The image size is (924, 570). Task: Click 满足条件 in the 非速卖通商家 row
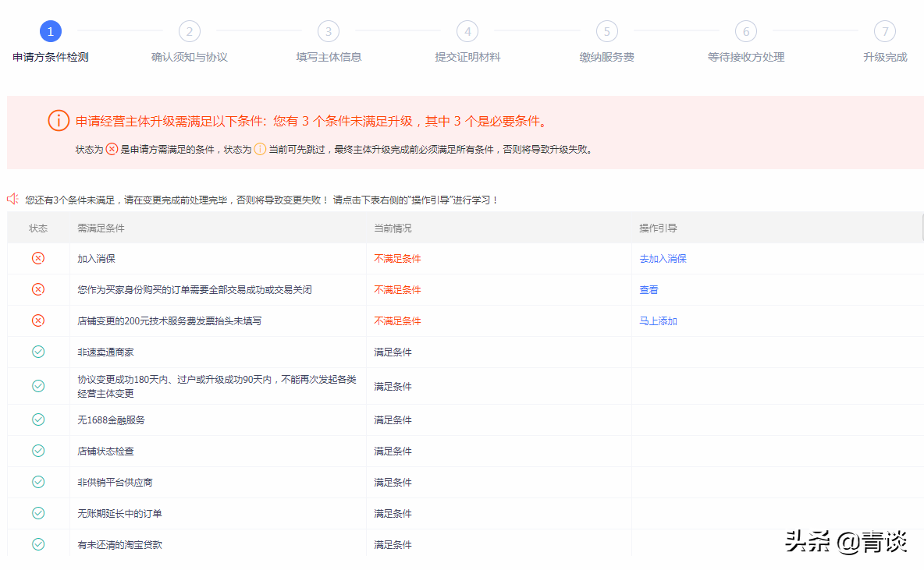(393, 352)
